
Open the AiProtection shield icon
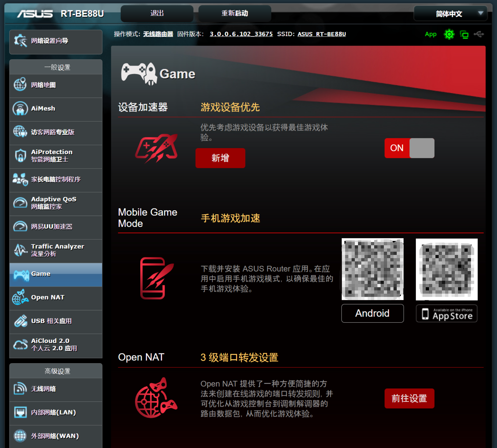[20, 155]
